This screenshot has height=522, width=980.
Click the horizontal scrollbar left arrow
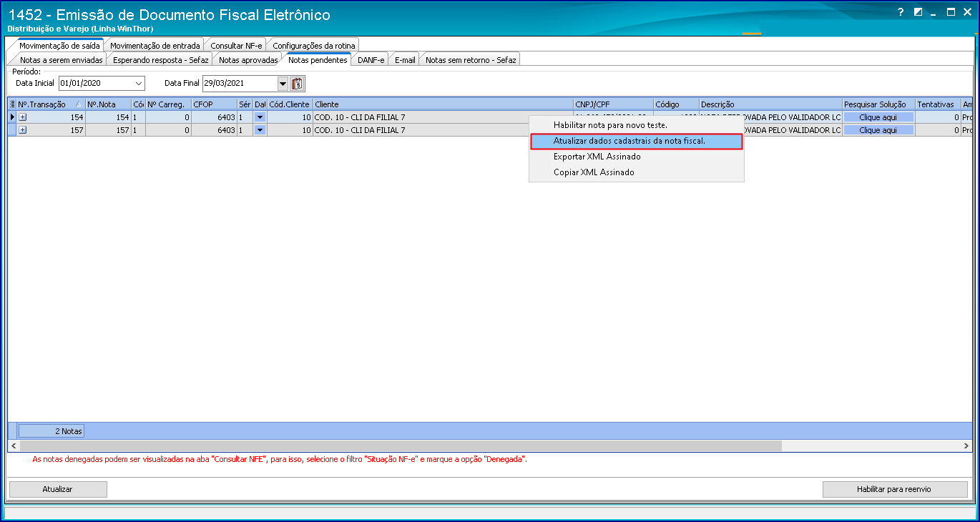pos(14,445)
